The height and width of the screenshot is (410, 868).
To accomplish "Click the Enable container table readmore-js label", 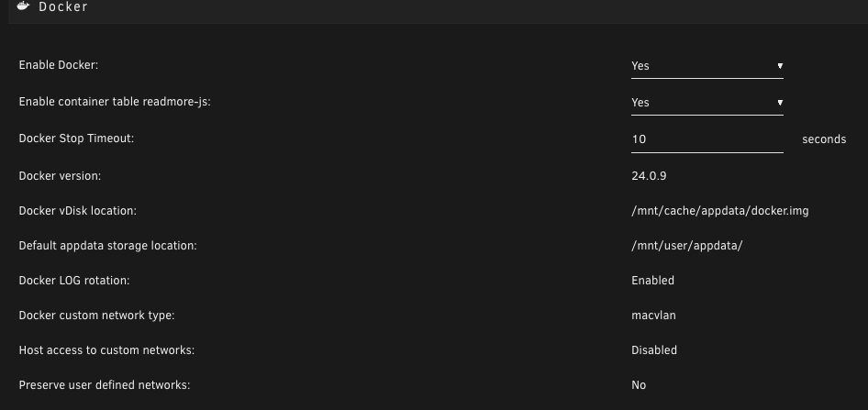I will pyautogui.click(x=115, y=103).
